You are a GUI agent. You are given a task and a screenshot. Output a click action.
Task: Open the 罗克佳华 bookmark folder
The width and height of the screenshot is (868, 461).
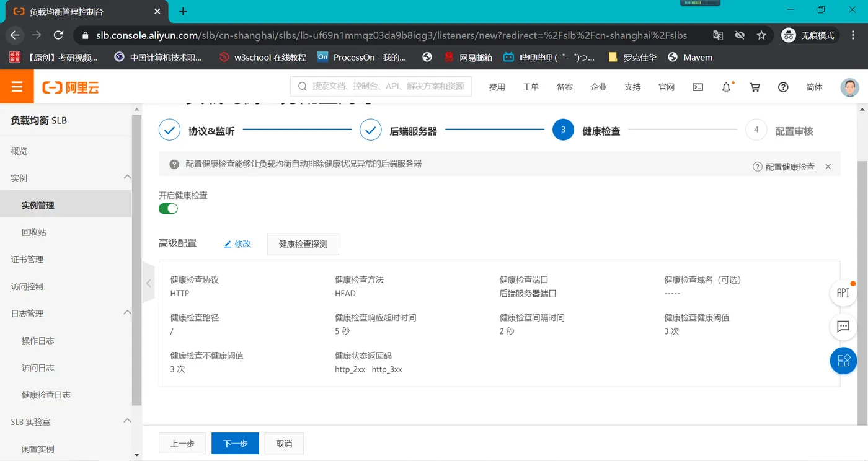[x=632, y=57]
